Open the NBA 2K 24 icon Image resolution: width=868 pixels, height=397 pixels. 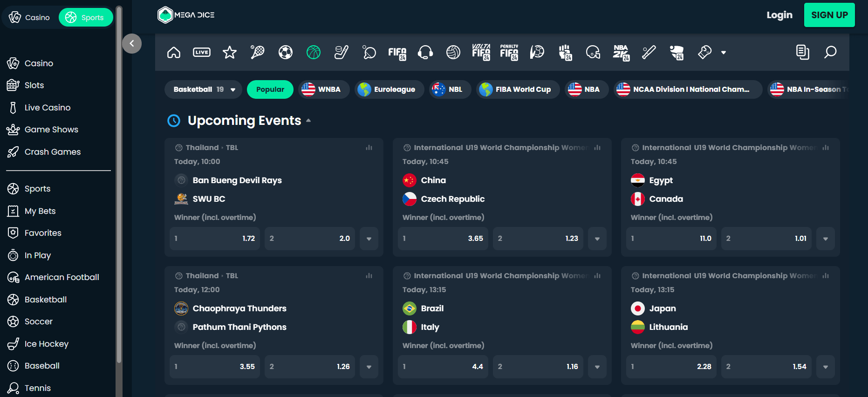[x=621, y=53]
